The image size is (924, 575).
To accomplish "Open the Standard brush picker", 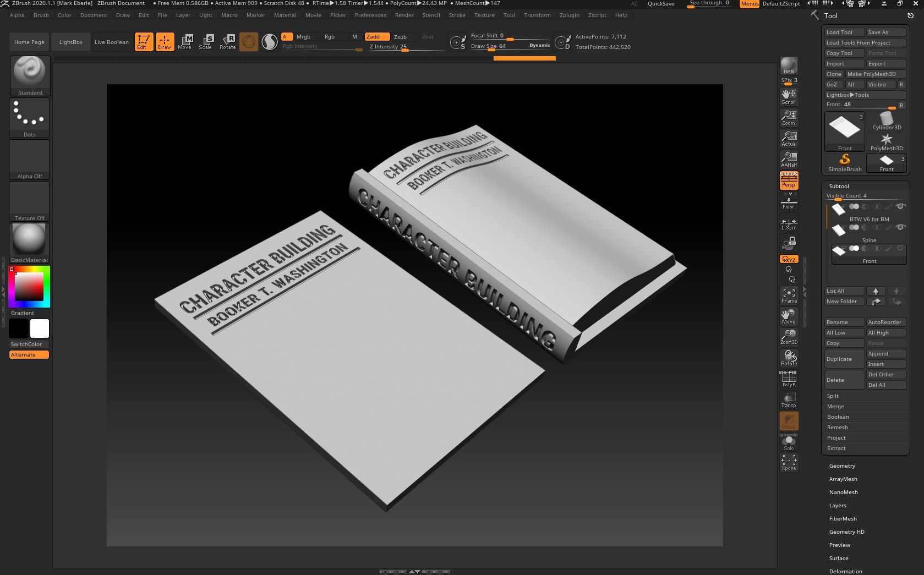I will tap(30, 76).
